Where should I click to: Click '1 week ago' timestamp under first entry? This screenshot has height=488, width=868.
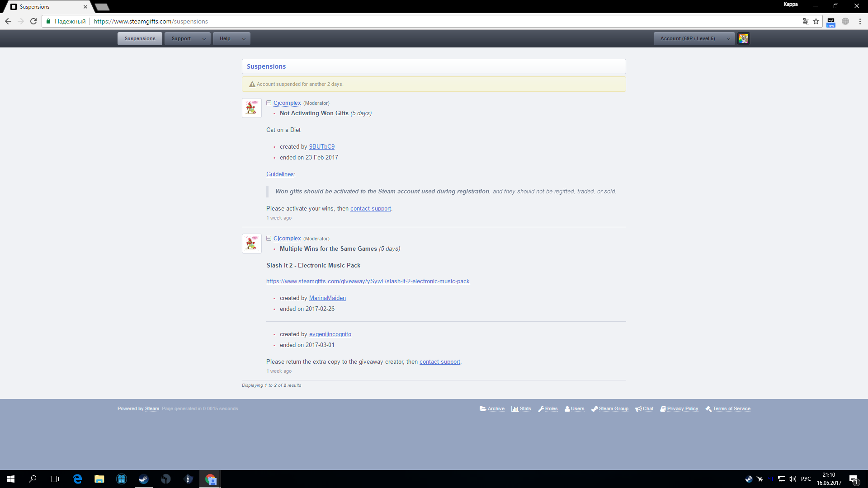click(279, 218)
